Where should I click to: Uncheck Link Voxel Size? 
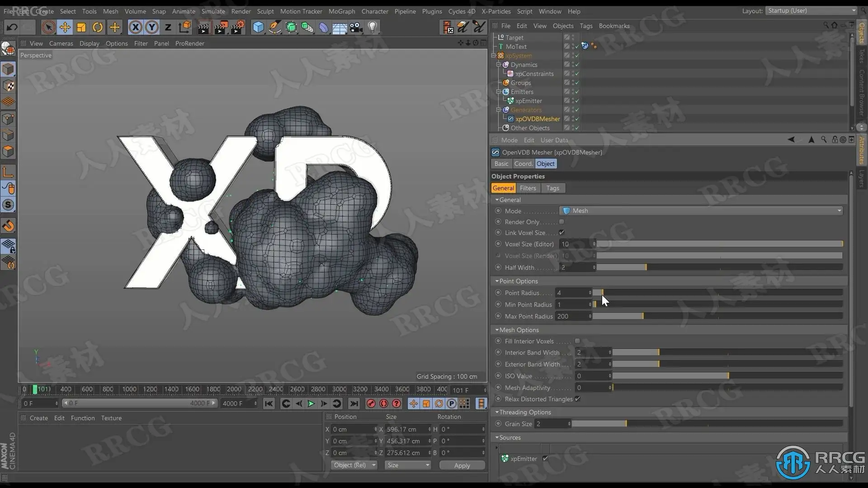(x=561, y=233)
